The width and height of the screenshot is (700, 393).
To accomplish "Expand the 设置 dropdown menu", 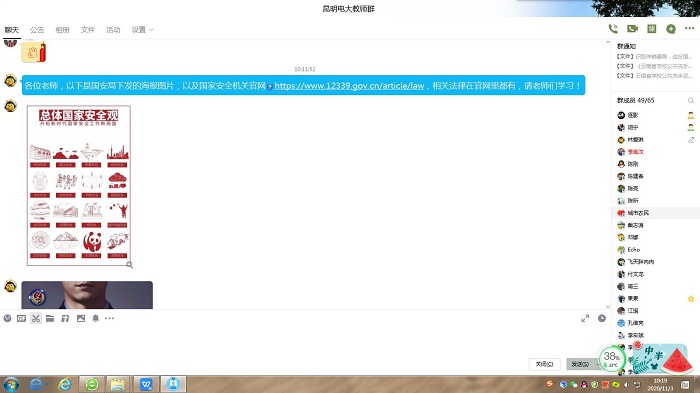I will click(142, 30).
